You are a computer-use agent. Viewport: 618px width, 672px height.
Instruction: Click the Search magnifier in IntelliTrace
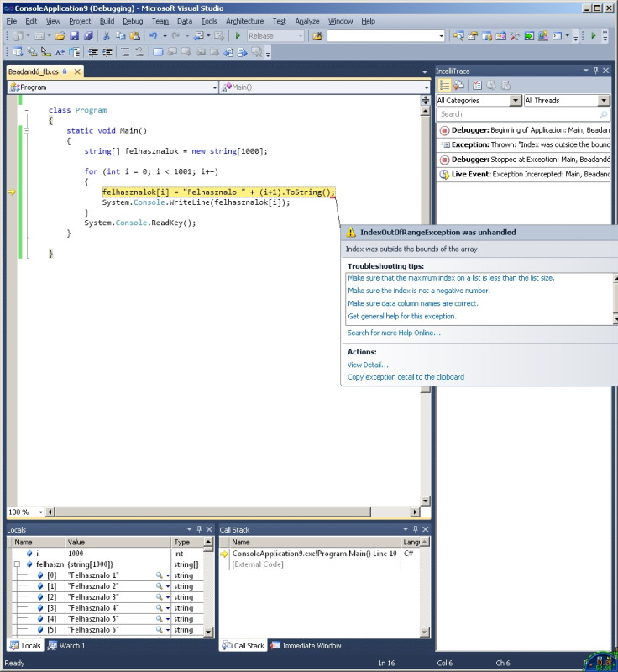[604, 114]
